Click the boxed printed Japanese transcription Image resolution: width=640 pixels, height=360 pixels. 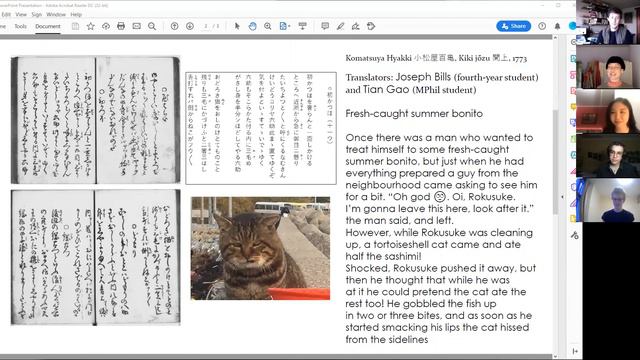[x=261, y=128]
